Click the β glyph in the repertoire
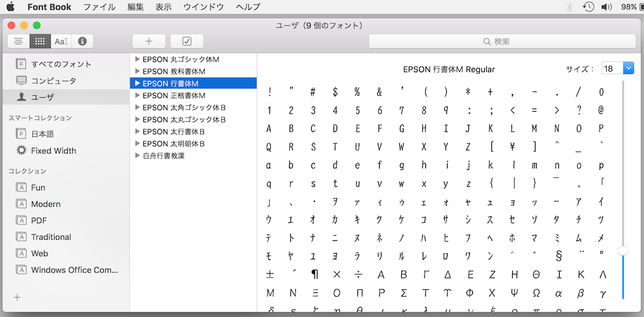The height and width of the screenshot is (317, 644). point(581,293)
